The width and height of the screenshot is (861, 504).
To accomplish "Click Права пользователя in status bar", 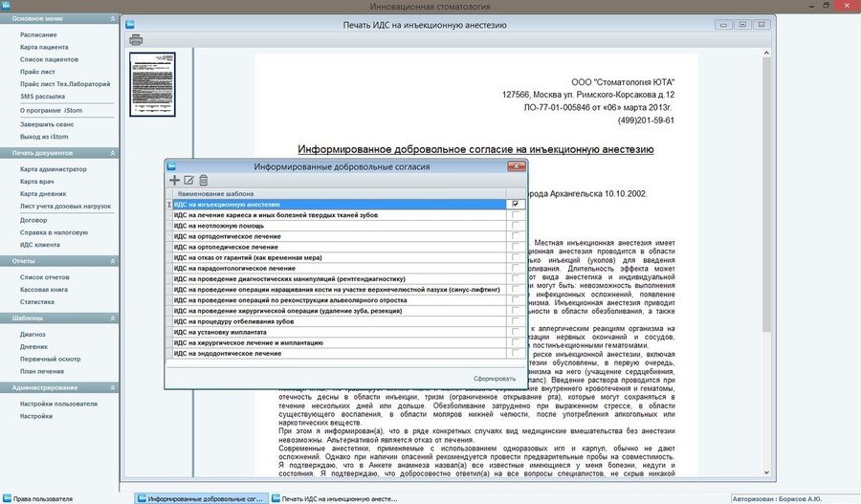I will tap(37, 499).
